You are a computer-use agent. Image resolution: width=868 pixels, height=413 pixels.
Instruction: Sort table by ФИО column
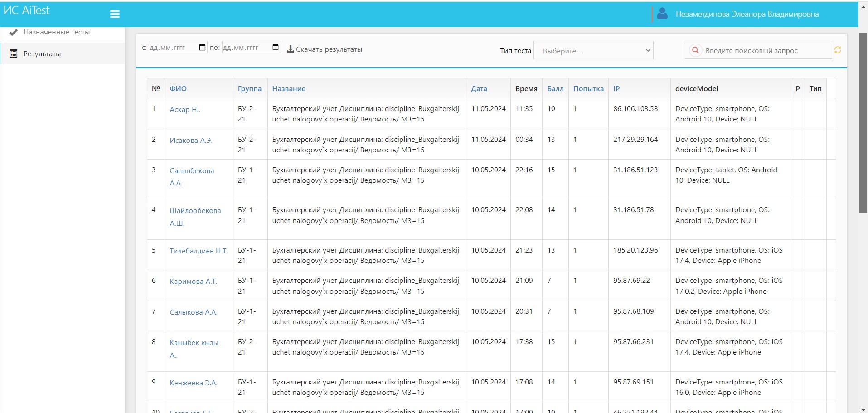[x=178, y=89]
